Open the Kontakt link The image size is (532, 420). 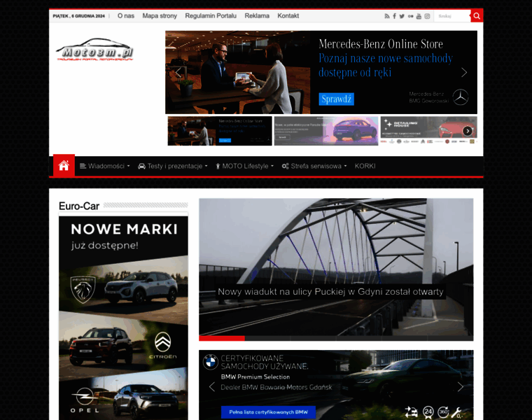click(288, 15)
